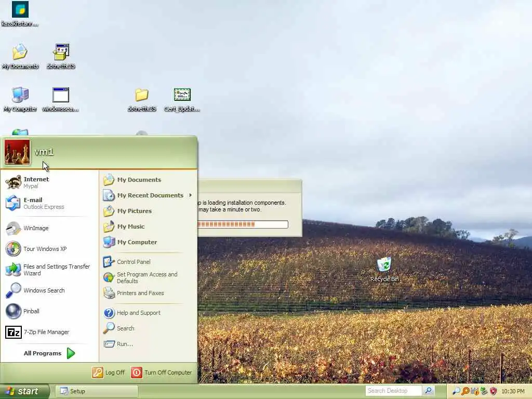Click "loading installation components" text in Setup window

click(x=247, y=203)
